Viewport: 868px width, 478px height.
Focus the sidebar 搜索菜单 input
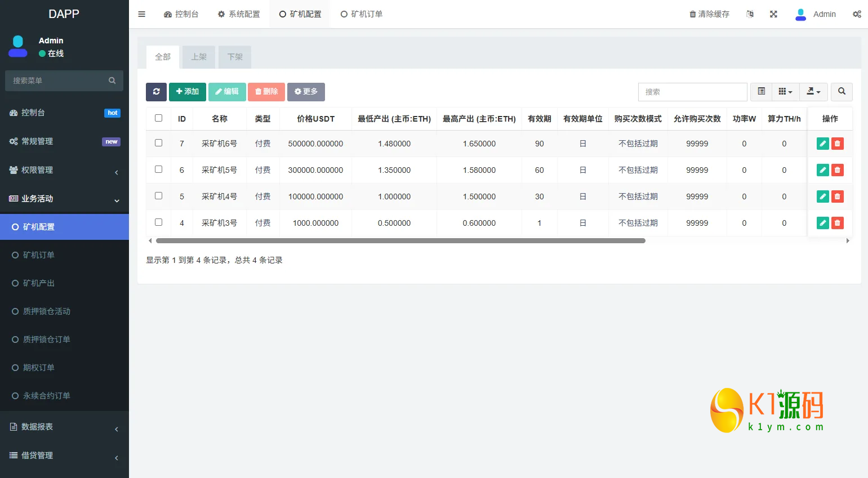(56, 81)
